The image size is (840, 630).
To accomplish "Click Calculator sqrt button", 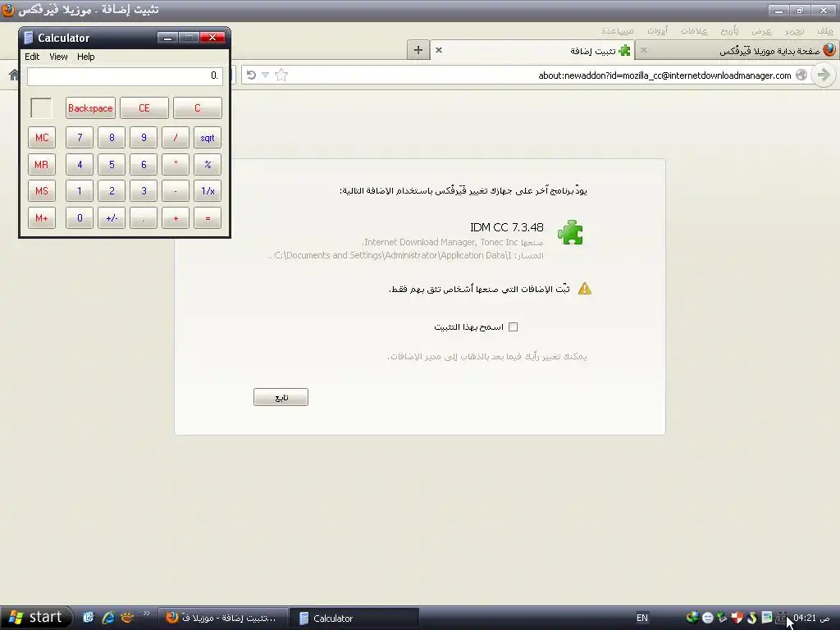I will point(208,138).
